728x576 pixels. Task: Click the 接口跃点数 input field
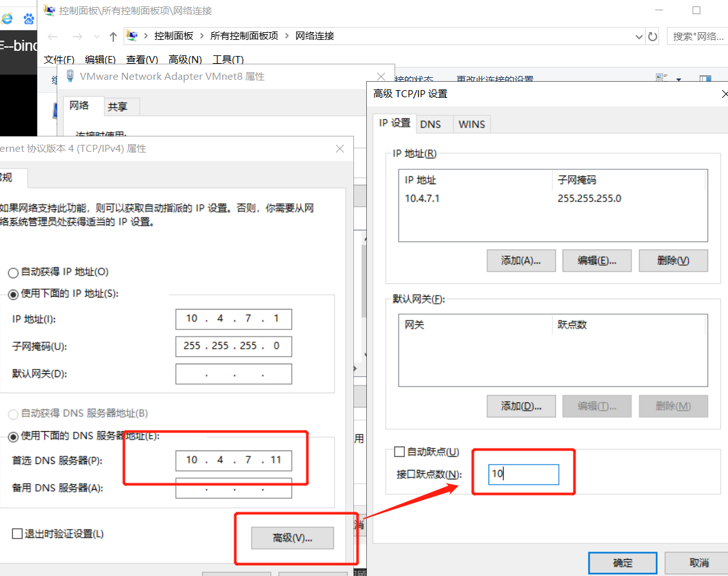pyautogui.click(x=523, y=474)
